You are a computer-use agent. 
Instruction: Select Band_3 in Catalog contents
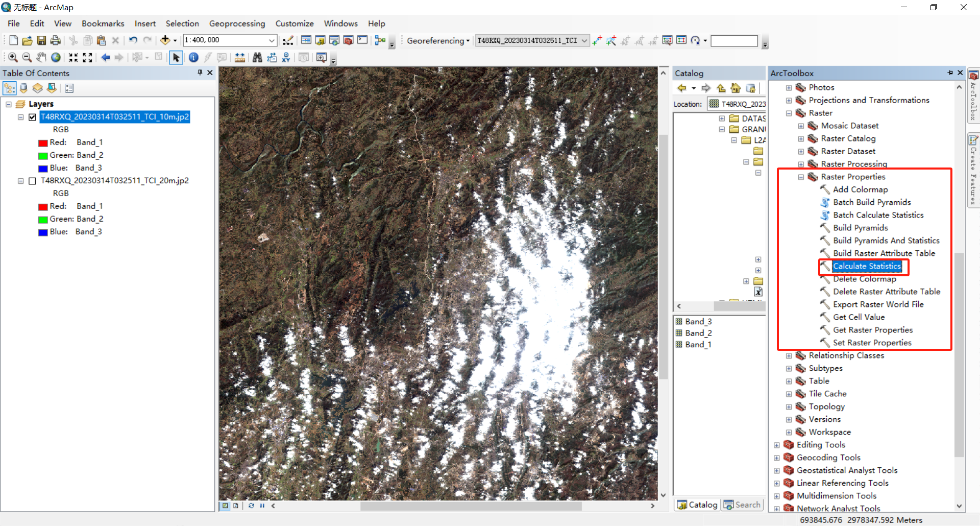pyautogui.click(x=698, y=322)
